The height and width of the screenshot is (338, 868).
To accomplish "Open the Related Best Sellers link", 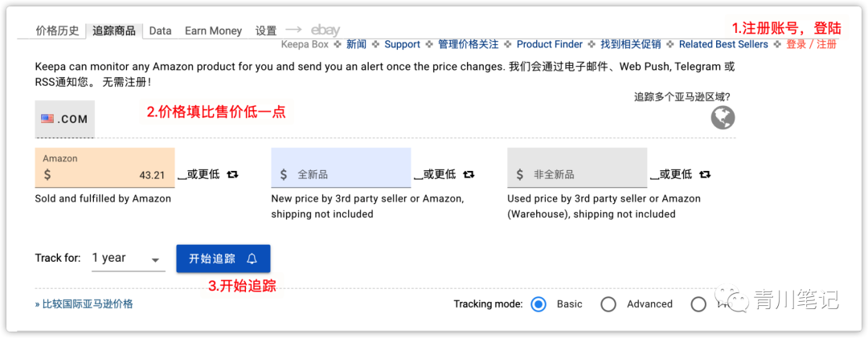I will click(723, 44).
